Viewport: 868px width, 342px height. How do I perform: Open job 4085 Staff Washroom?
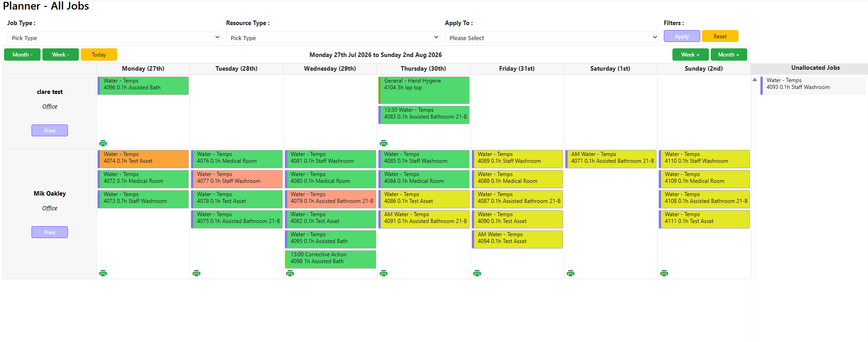click(424, 159)
